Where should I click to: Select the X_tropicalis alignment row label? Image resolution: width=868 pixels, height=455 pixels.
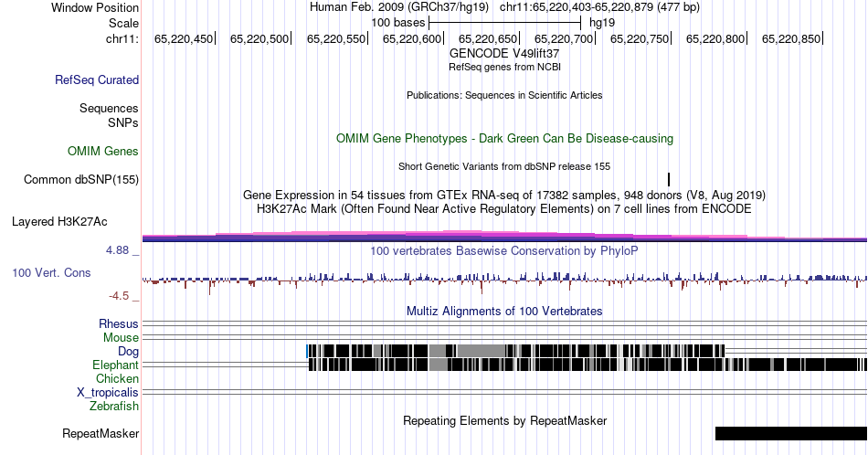point(108,392)
